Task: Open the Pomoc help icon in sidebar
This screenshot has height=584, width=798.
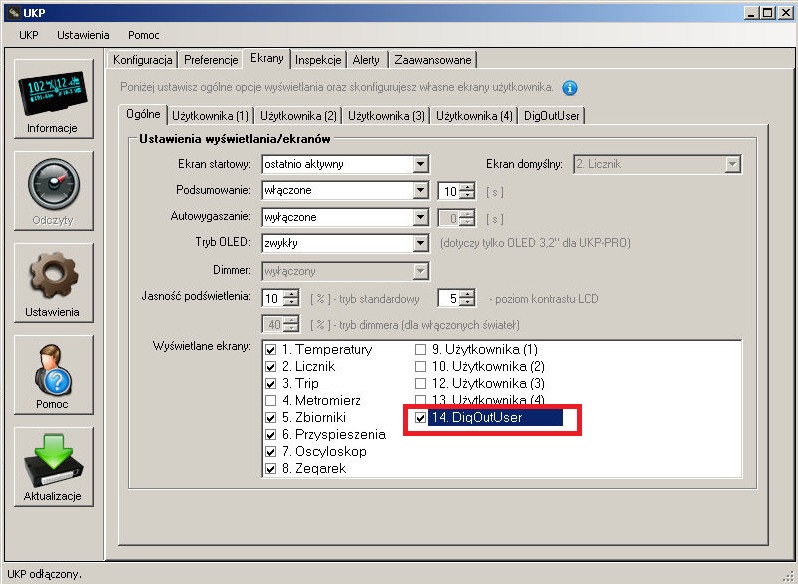Action: point(53,374)
